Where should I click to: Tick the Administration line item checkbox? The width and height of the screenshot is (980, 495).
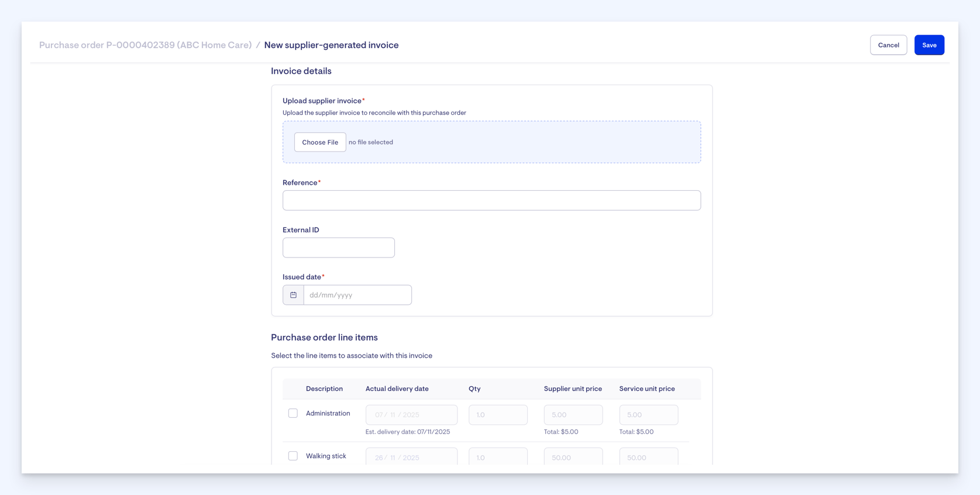293,413
